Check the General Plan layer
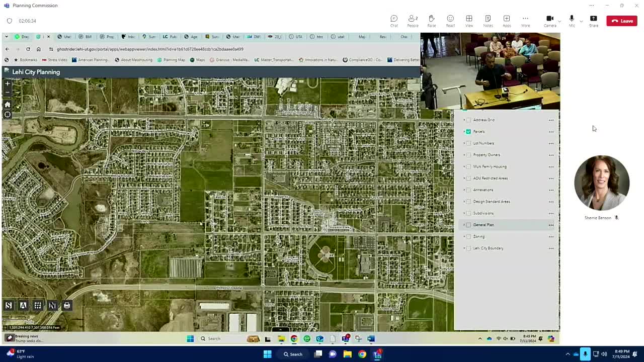Image resolution: width=644 pixels, height=362 pixels. [468, 225]
